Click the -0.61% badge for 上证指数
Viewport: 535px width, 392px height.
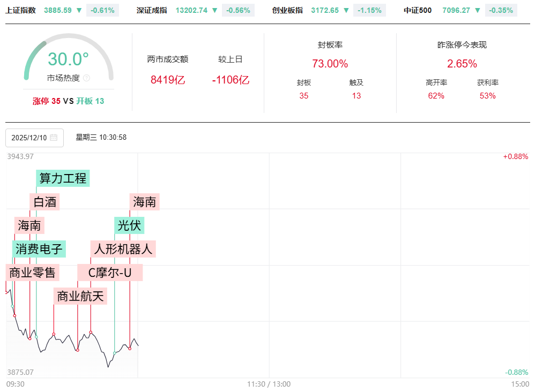(103, 10)
